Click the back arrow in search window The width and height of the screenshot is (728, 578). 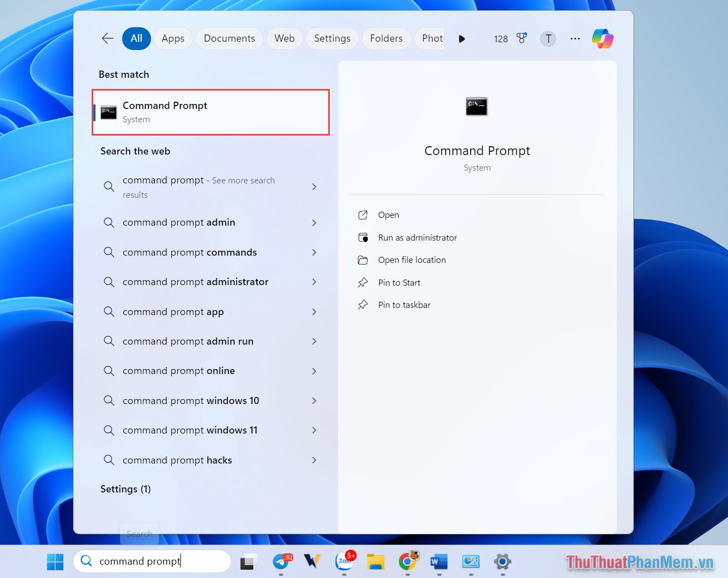click(107, 38)
